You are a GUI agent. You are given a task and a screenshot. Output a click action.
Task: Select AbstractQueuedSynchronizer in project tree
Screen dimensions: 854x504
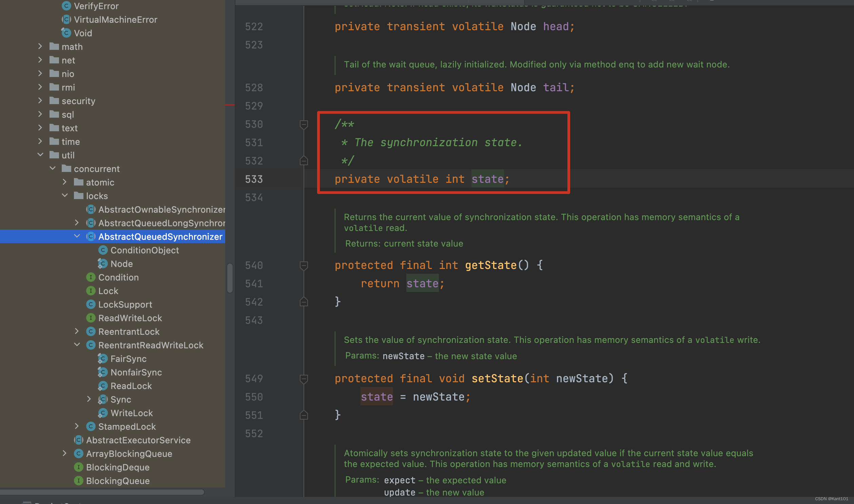coord(160,237)
